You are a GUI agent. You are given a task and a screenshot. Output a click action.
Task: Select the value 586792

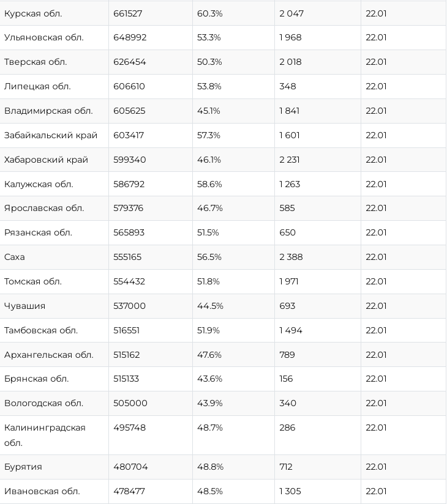[x=130, y=184]
